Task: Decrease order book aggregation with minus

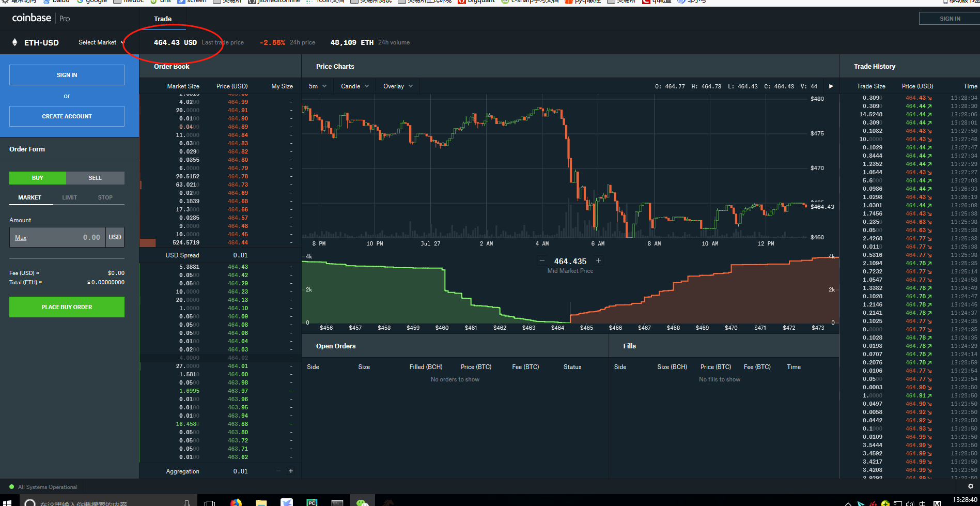Action: point(278,471)
